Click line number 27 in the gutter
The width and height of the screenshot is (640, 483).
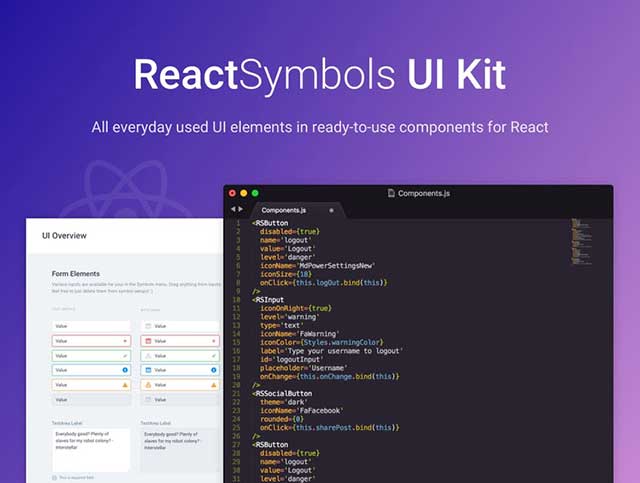(236, 445)
